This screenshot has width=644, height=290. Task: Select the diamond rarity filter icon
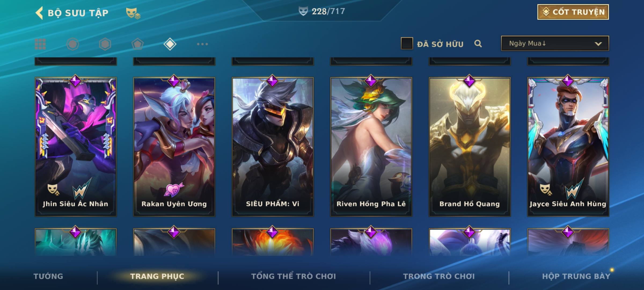tap(170, 44)
